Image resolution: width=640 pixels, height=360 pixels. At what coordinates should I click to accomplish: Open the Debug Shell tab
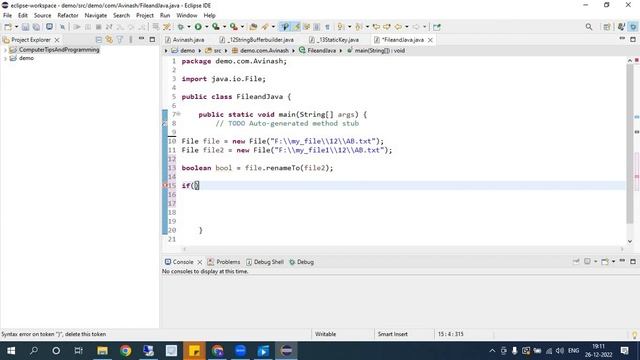coord(265,262)
